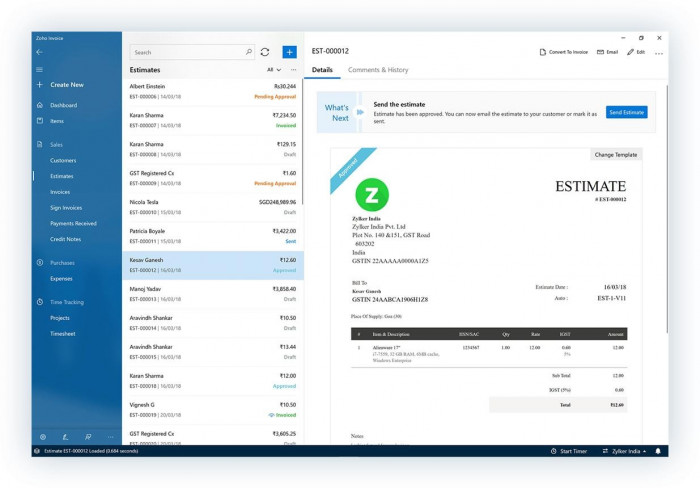
Task: Click the Change Template button
Action: point(616,154)
